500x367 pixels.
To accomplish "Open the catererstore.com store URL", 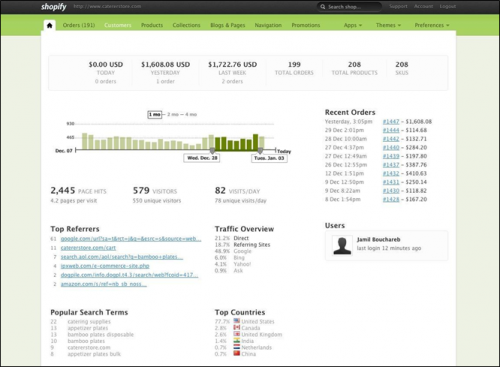I will 107,6.
